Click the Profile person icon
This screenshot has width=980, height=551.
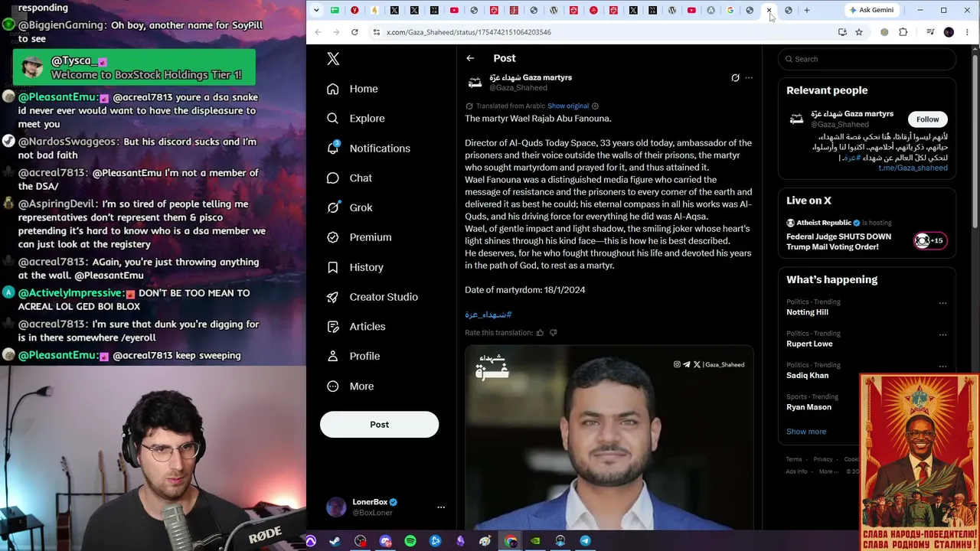(x=332, y=356)
